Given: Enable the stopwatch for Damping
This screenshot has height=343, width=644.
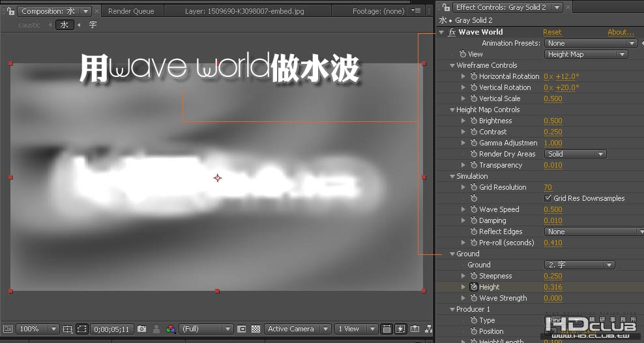Looking at the screenshot, I should click(474, 220).
